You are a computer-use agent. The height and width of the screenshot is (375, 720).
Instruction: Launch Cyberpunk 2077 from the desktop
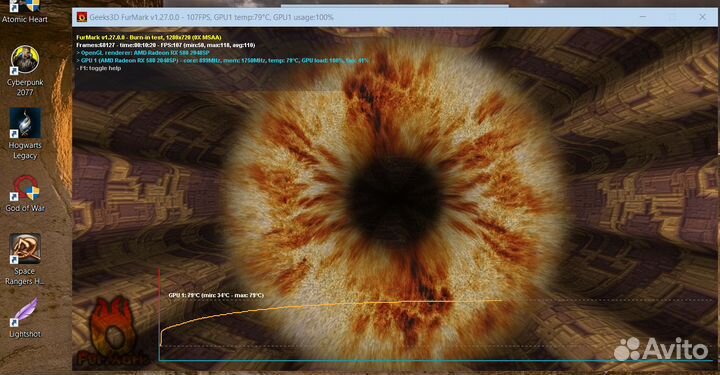click(25, 71)
